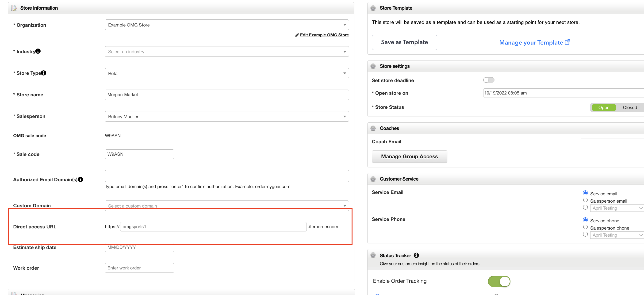
Task: Click the Store settings gear icon
Action: (373, 66)
